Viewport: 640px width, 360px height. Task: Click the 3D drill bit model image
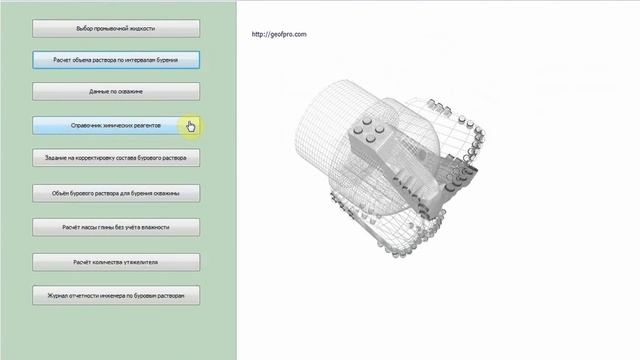[x=391, y=168]
